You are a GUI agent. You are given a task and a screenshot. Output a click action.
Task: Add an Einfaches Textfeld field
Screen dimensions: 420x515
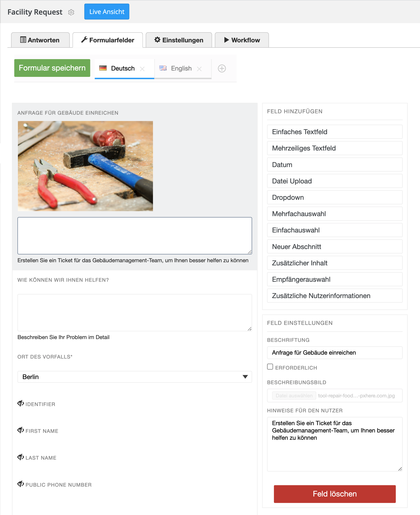(335, 132)
